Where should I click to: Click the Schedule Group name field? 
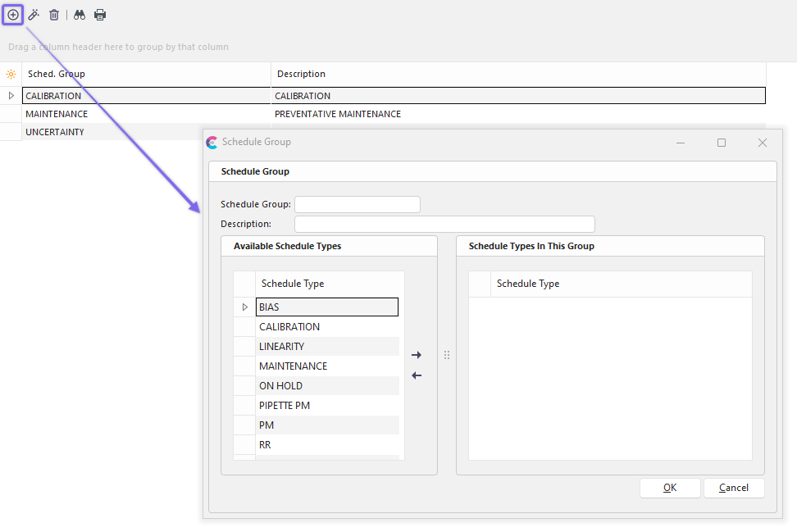click(x=357, y=204)
